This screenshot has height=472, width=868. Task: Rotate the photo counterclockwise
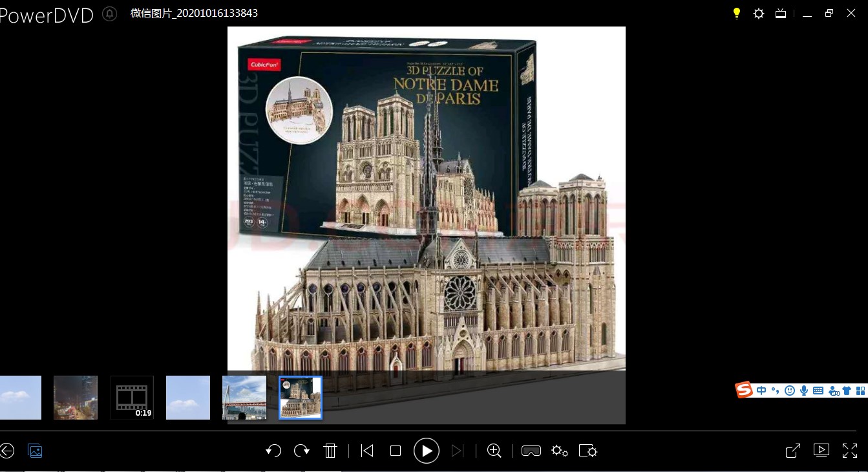click(x=273, y=451)
